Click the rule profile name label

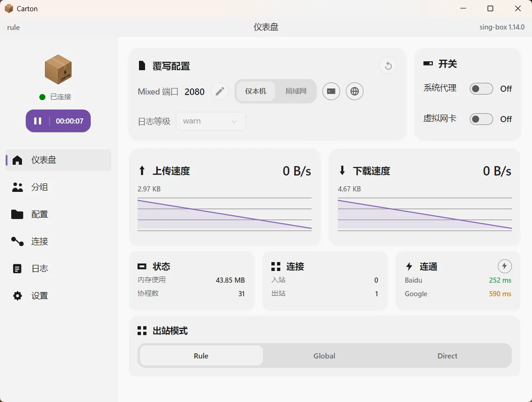click(13, 28)
